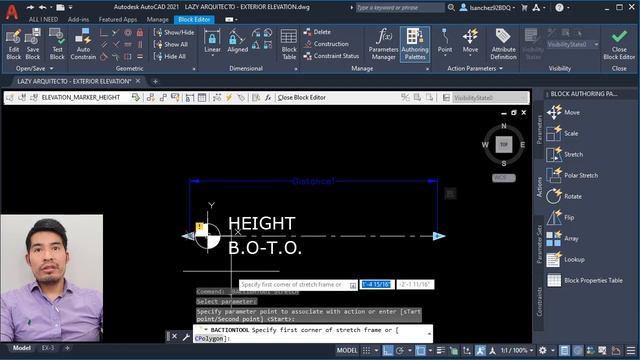640x360 pixels.
Task: Click Hide All geometric constraints
Action: tap(170, 56)
